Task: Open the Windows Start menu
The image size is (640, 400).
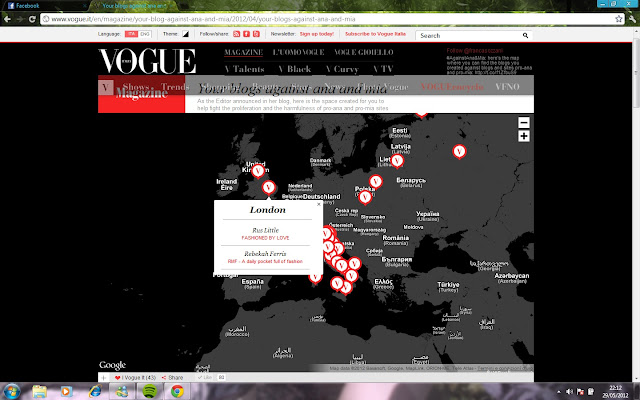Action: (11, 391)
